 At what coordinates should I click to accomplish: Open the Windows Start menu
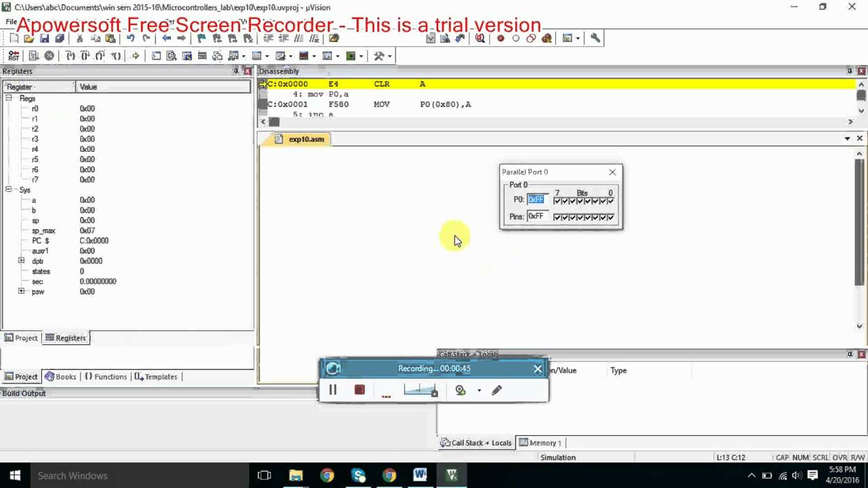pos(15,475)
